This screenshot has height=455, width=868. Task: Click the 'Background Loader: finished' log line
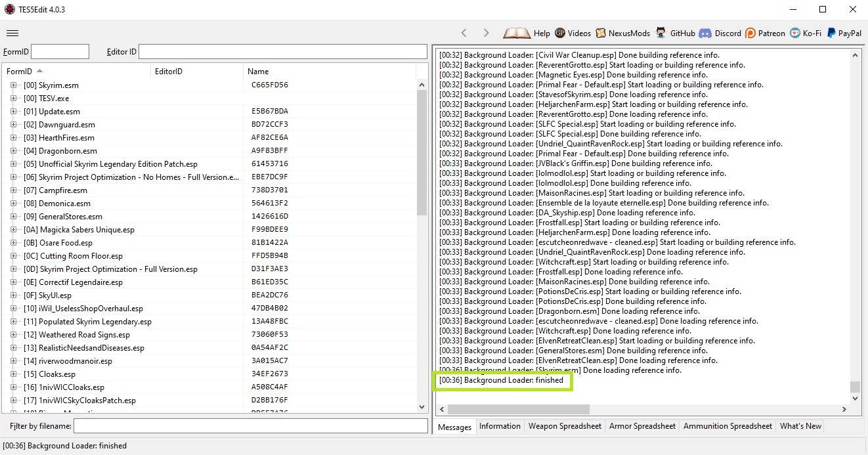[x=501, y=380]
